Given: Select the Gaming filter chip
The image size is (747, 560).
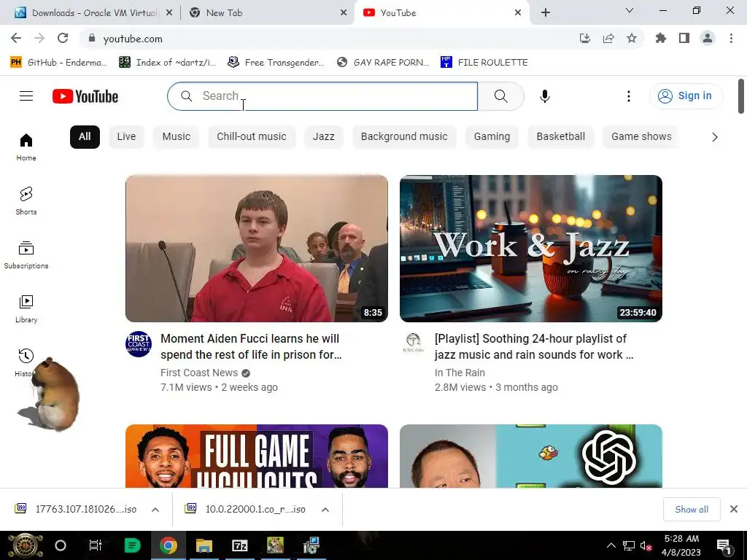Looking at the screenshot, I should [x=492, y=136].
